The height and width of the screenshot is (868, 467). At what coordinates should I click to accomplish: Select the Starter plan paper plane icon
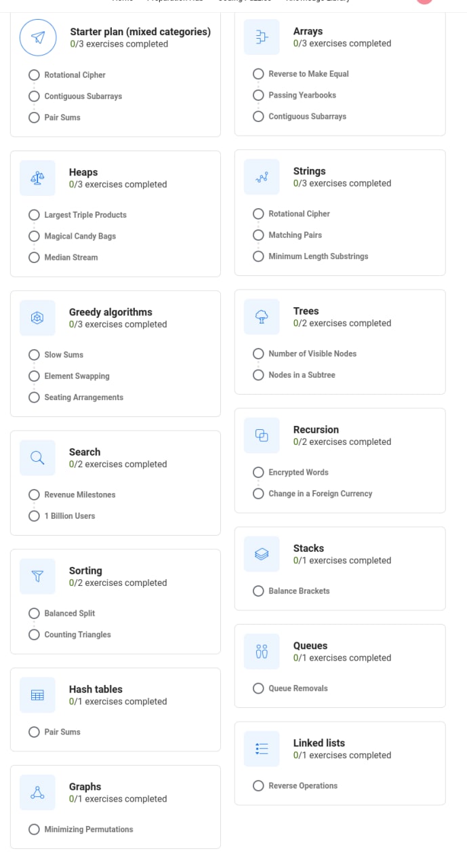coord(37,37)
